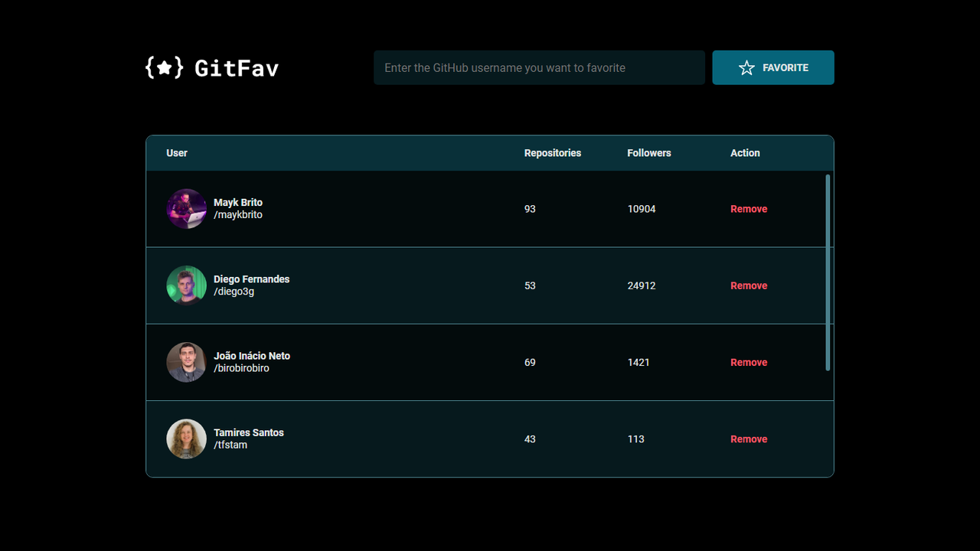Select the Repositories column header
The image size is (980, 551).
[552, 152]
